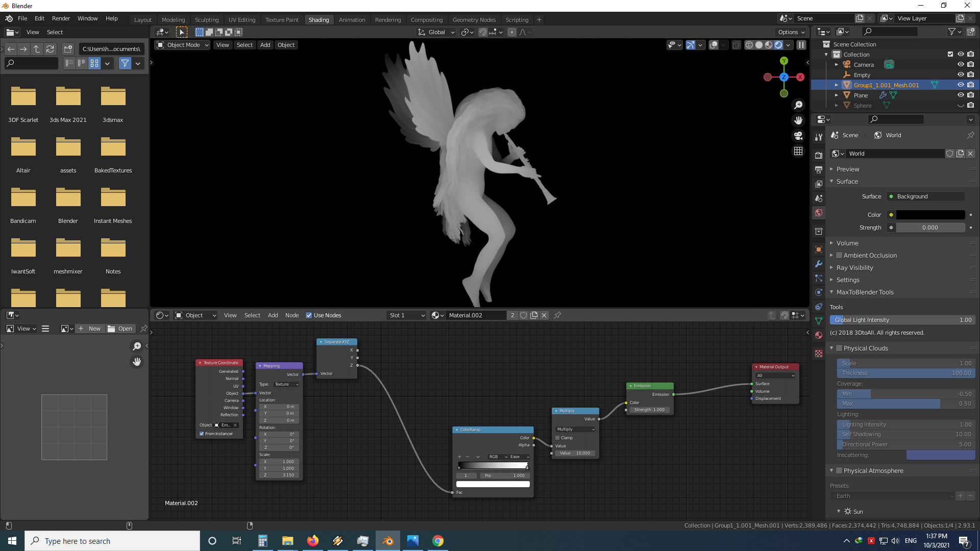Open the Modifier properties tab
980x551 pixels.
[x=819, y=264]
